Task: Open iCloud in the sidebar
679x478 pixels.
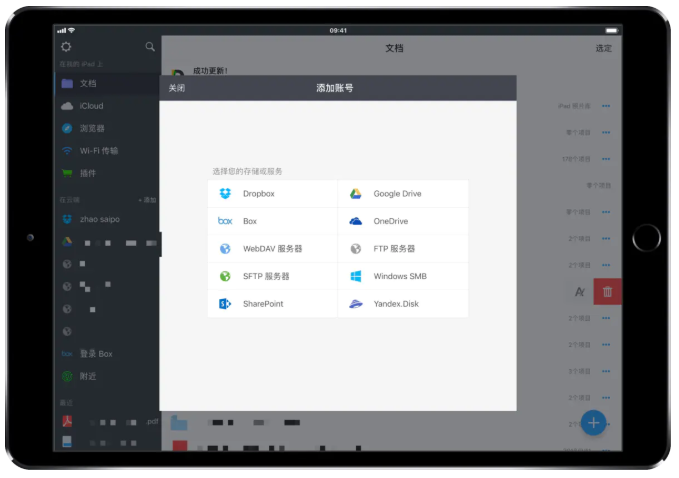Action: click(x=91, y=106)
